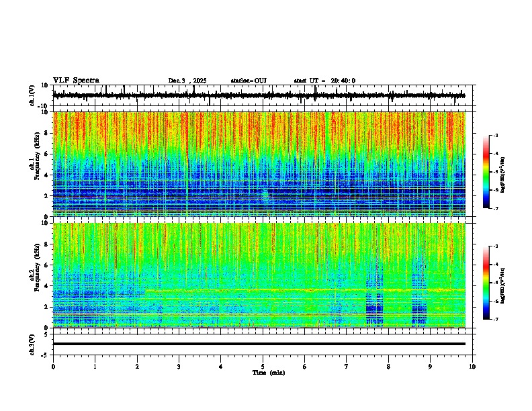Click the ch.2 colorbar log(PSD) unit label
532x411 pixels.
pos(503,286)
